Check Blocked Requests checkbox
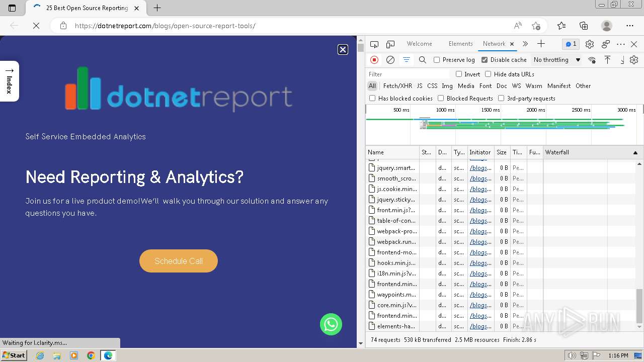 441,98
